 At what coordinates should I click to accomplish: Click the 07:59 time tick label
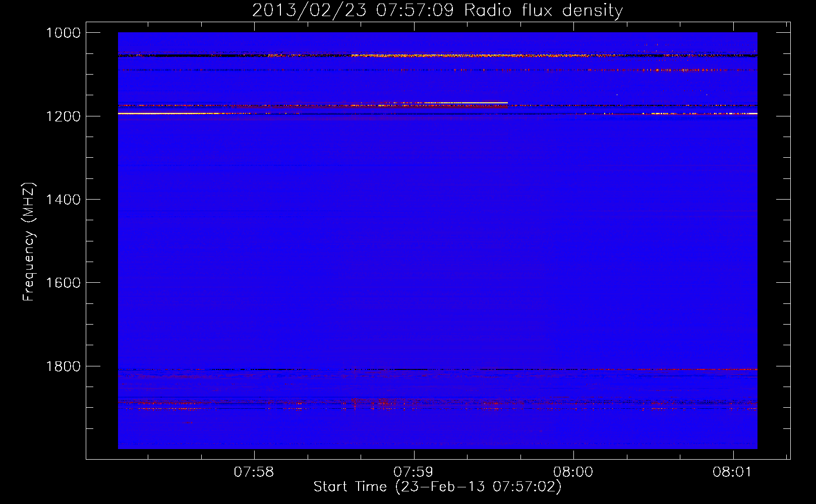tap(413, 472)
